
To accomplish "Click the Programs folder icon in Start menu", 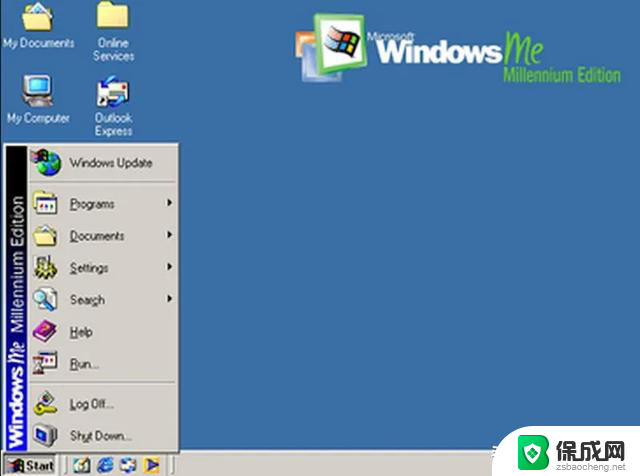I will (45, 203).
